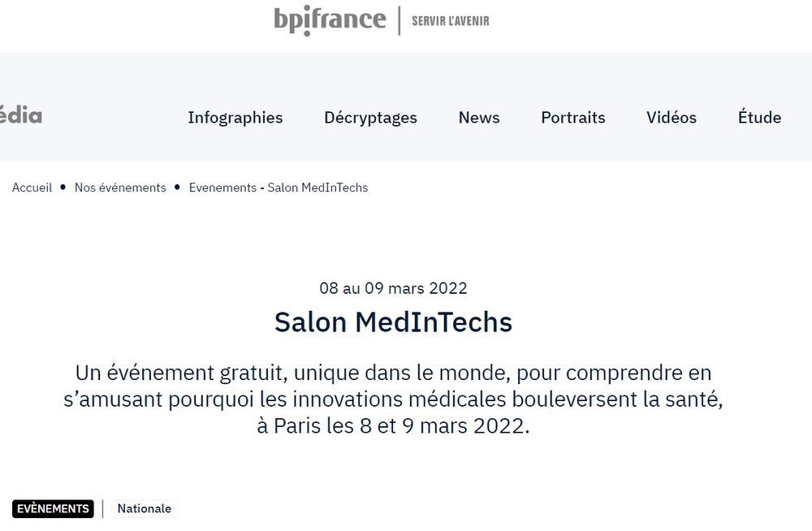Navigate to the Vidéos section
Screen dimensions: 812x531
point(672,118)
